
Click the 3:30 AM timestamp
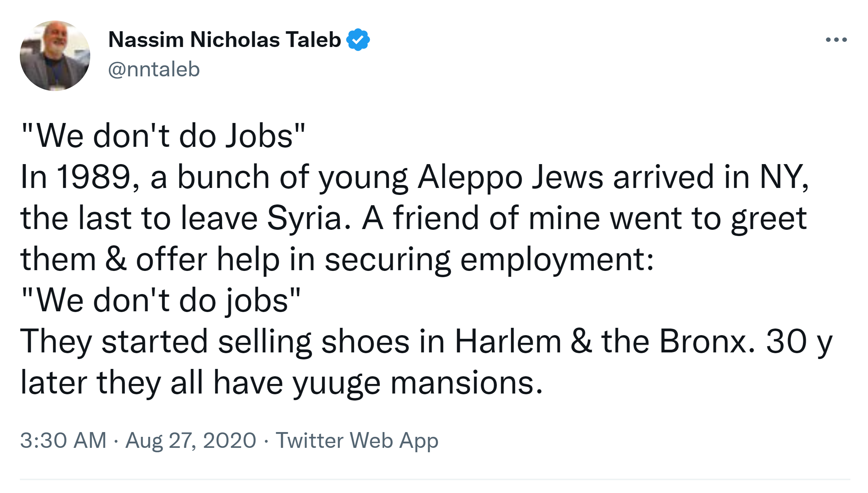tap(63, 440)
